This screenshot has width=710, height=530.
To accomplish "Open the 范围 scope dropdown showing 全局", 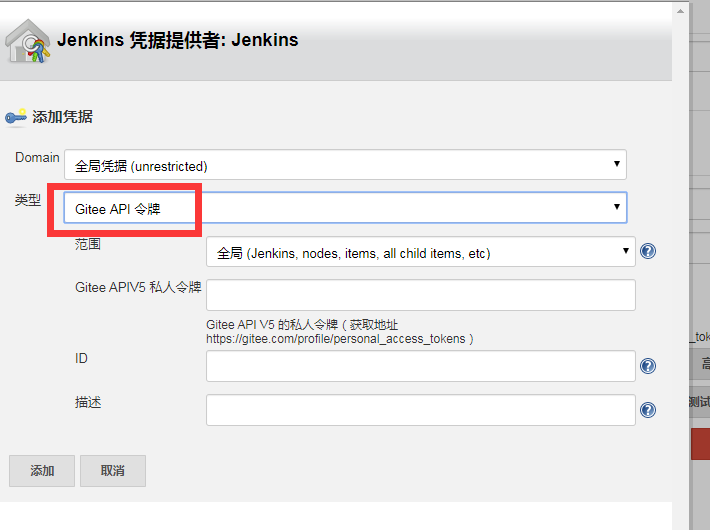I will (421, 251).
